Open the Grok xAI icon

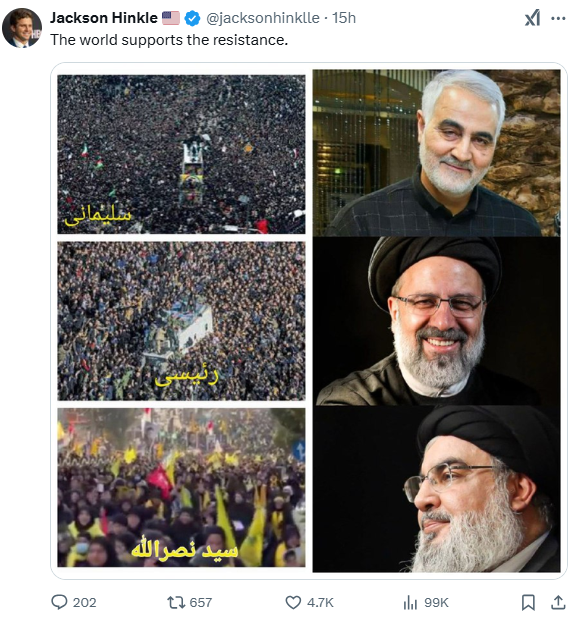[532, 18]
